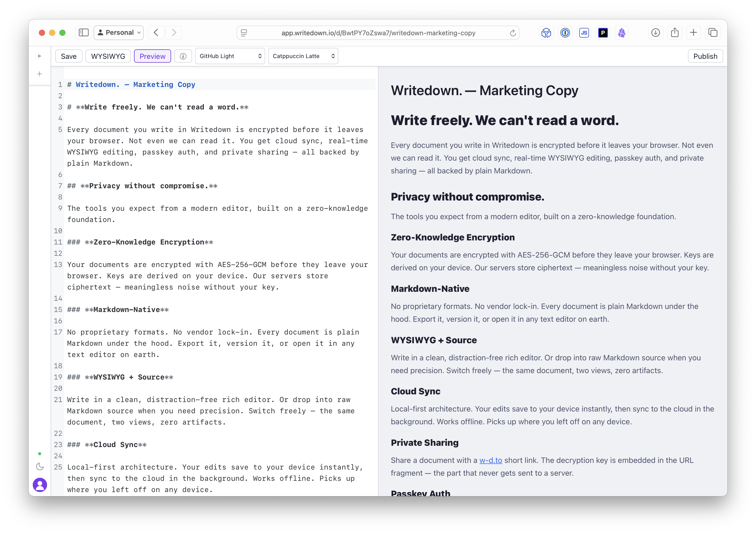Open a new tab with the plus icon
756x534 pixels.
693,32
